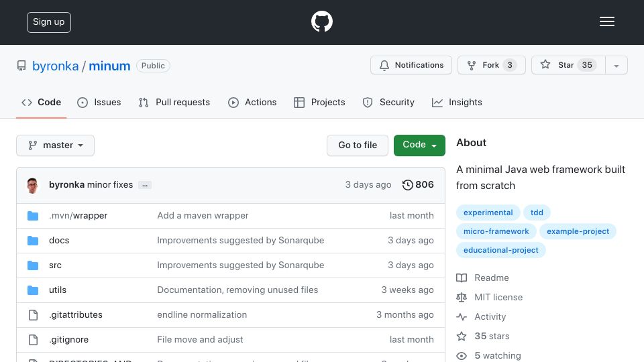Click the Notifications bell button
Image resolution: width=644 pixels, height=362 pixels.
[x=411, y=65]
